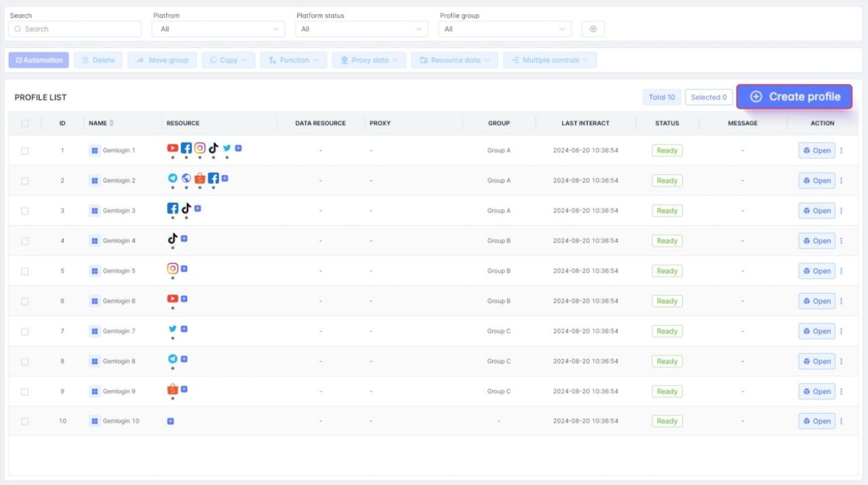Toggle the select all profiles checkbox

25,123
